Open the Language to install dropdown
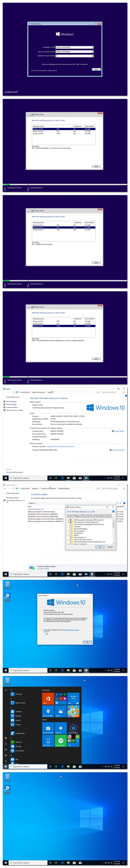The image size is (130, 868). click(74, 47)
